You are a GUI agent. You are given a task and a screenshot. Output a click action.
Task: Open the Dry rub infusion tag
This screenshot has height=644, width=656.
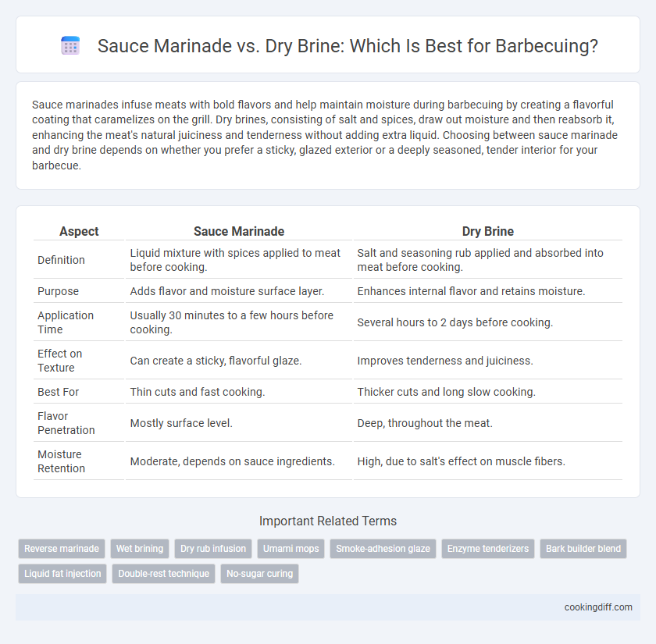click(213, 549)
